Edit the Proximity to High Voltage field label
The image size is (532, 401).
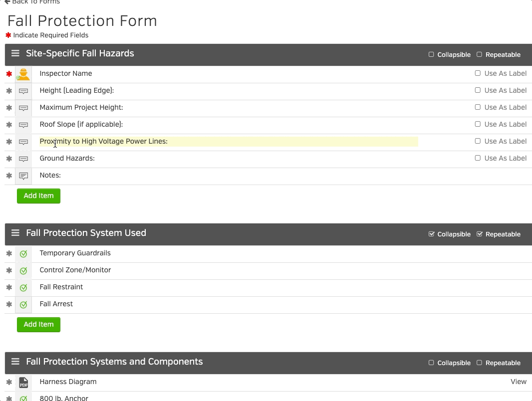228,142
